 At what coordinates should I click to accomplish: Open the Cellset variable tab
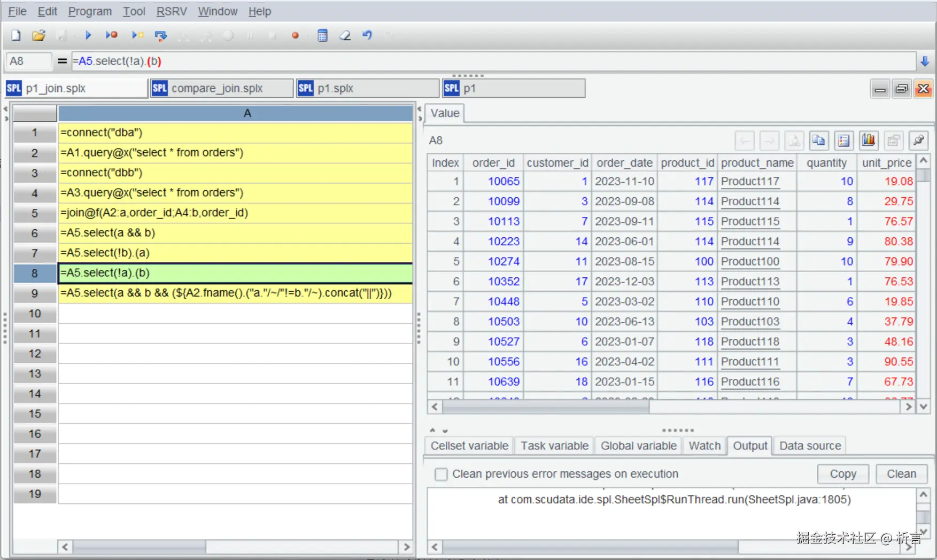click(469, 446)
